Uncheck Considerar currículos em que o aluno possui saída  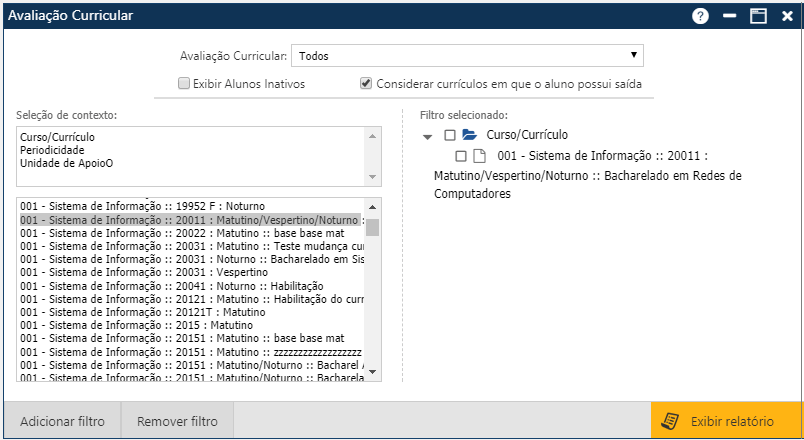click(366, 84)
